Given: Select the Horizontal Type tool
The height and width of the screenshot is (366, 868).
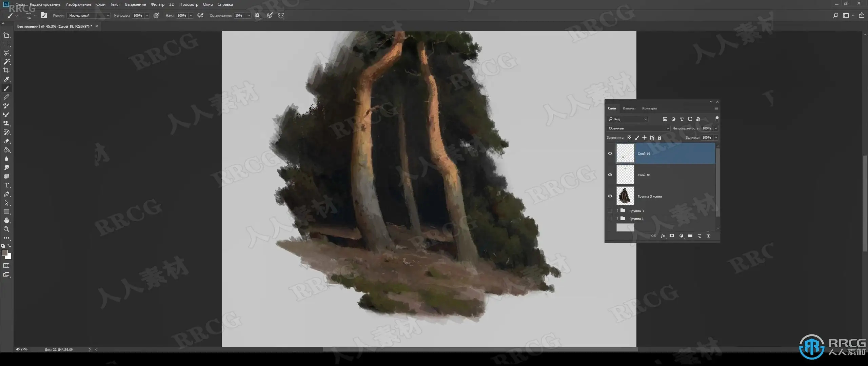Looking at the screenshot, I should (6, 185).
